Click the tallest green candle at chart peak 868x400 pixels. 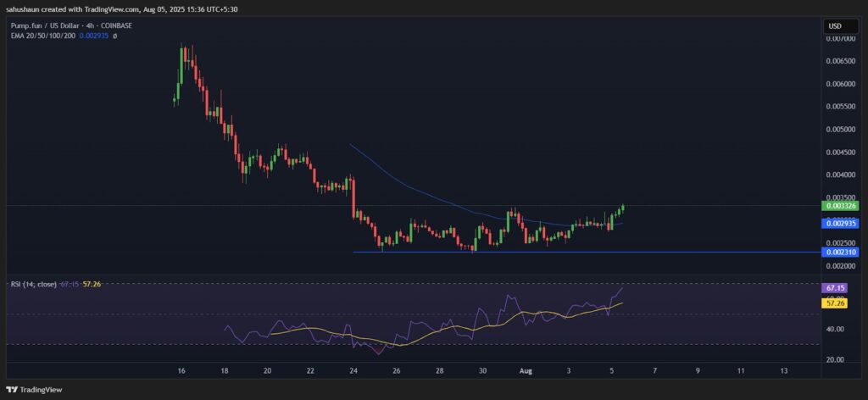pyautogui.click(x=181, y=66)
